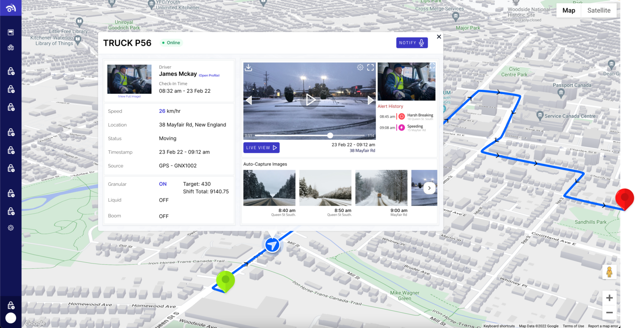Click location 38 Mayfair Rd, New England
This screenshot has height=328, width=644.
click(x=192, y=125)
